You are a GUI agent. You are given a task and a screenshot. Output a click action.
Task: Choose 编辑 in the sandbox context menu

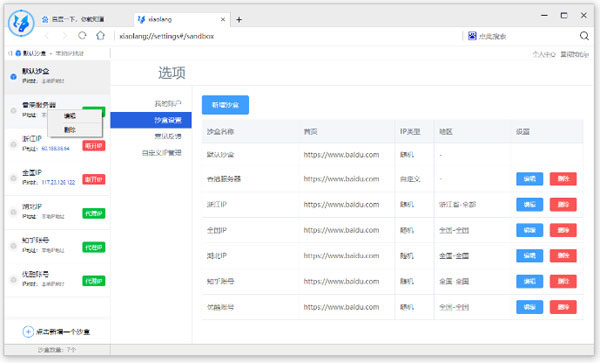pyautogui.click(x=75, y=116)
